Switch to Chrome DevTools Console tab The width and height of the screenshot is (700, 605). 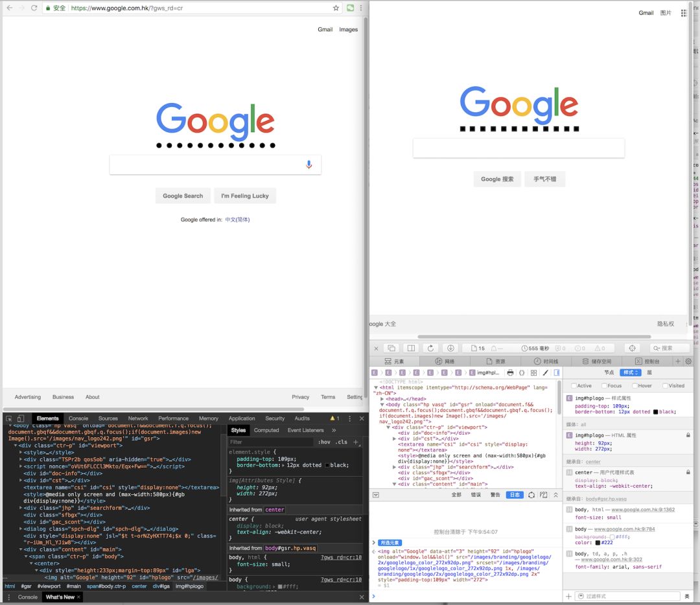pos(78,418)
